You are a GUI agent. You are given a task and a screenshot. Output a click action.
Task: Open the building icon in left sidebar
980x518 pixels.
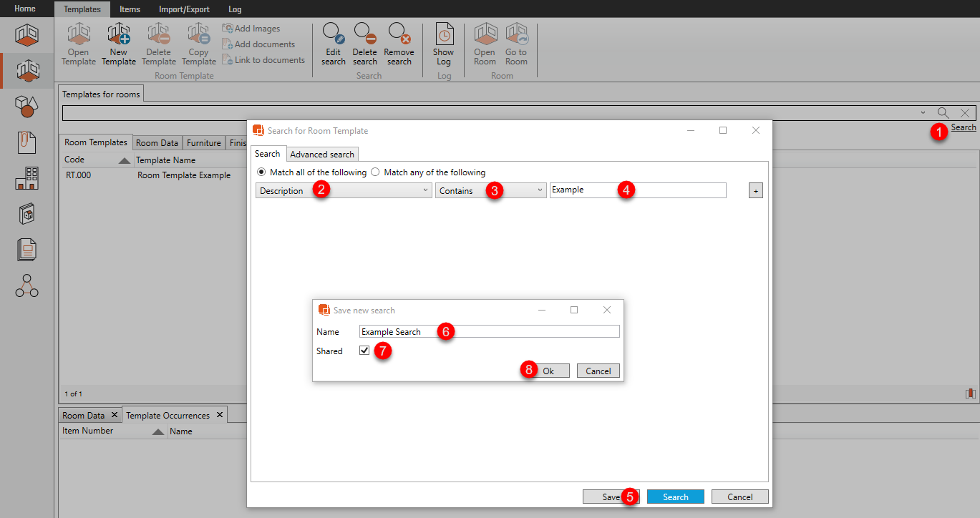pyautogui.click(x=26, y=177)
